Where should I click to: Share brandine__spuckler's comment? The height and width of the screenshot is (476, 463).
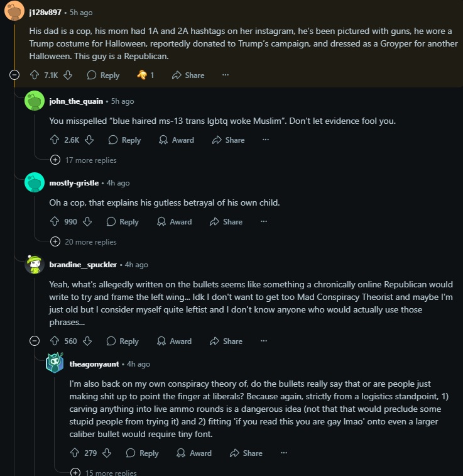point(226,341)
